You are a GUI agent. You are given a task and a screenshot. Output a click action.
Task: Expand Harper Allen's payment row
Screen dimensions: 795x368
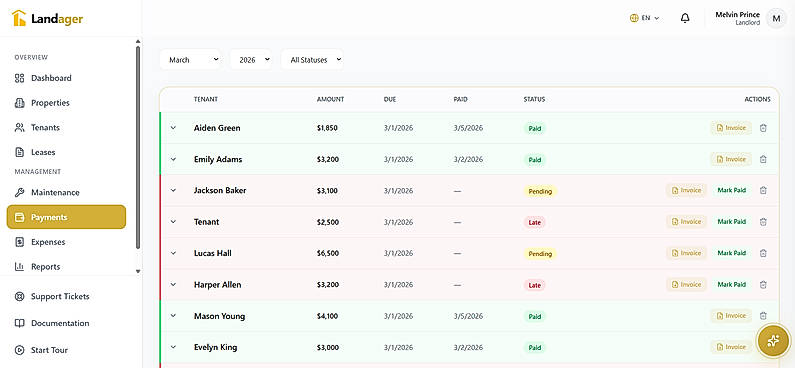click(173, 285)
